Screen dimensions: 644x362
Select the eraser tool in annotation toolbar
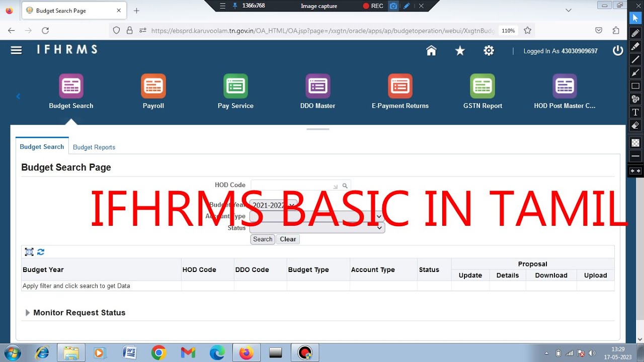coord(635,125)
